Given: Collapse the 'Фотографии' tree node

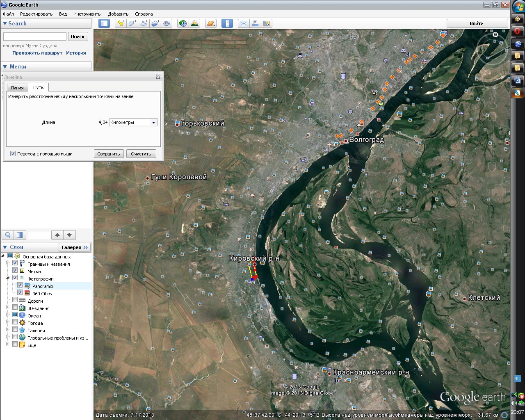Looking at the screenshot, I should point(7,278).
